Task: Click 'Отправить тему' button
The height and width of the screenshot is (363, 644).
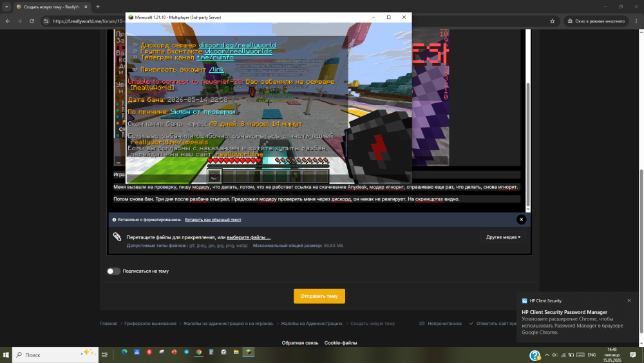Action: pyautogui.click(x=319, y=296)
